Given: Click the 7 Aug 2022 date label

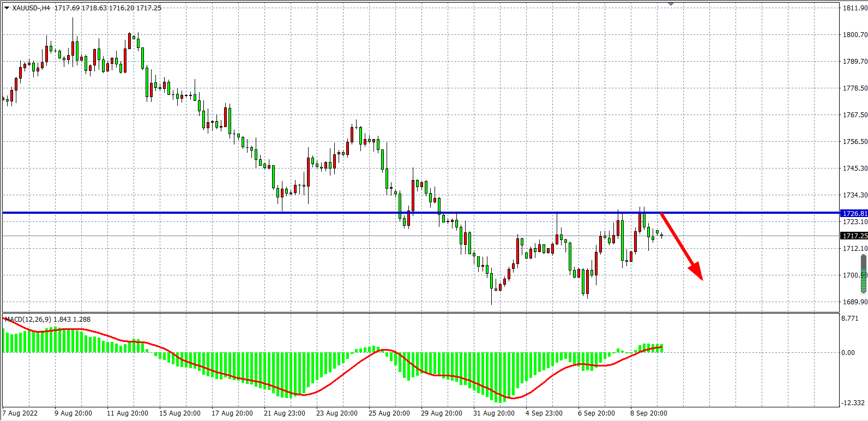Looking at the screenshot, I should pyautogui.click(x=21, y=413).
